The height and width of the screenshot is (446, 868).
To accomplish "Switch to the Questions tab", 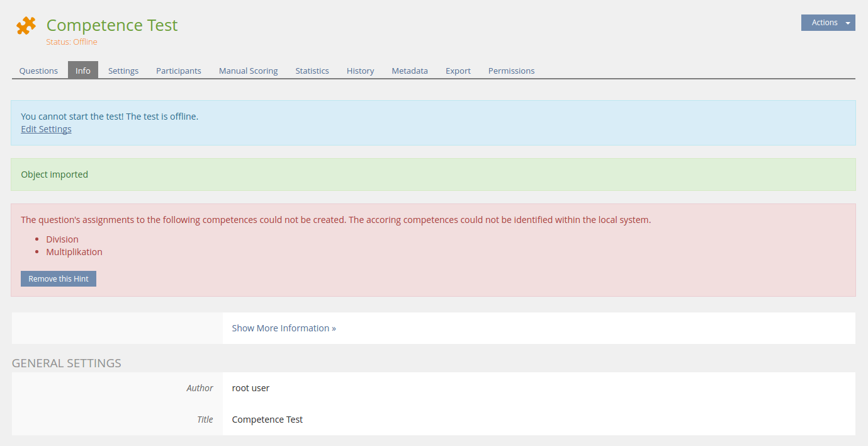I will click(38, 71).
